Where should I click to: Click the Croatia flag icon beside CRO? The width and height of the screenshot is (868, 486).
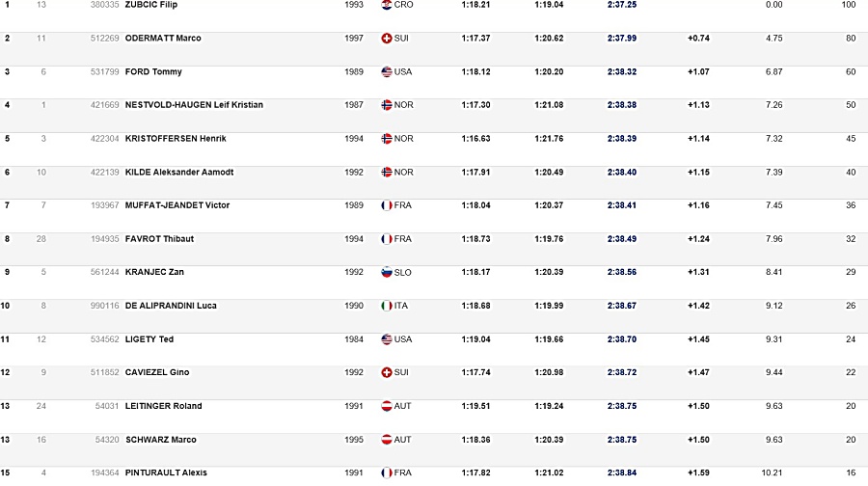[387, 5]
